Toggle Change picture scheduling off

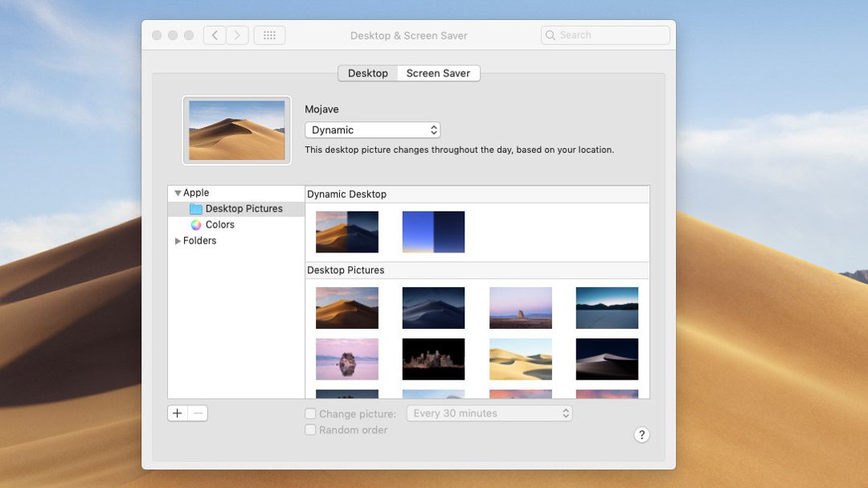310,413
